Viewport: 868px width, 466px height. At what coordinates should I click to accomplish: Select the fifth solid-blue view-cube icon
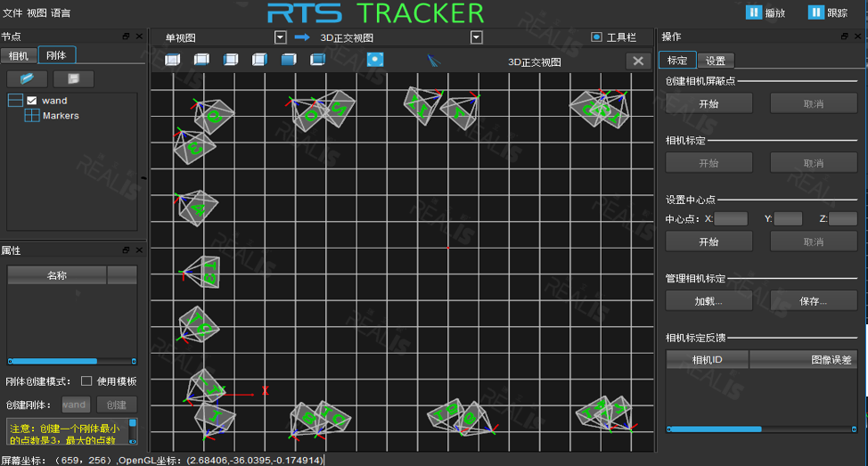[x=289, y=59]
